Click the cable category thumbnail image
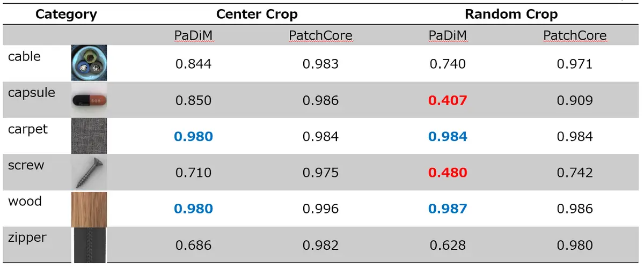 (89, 63)
